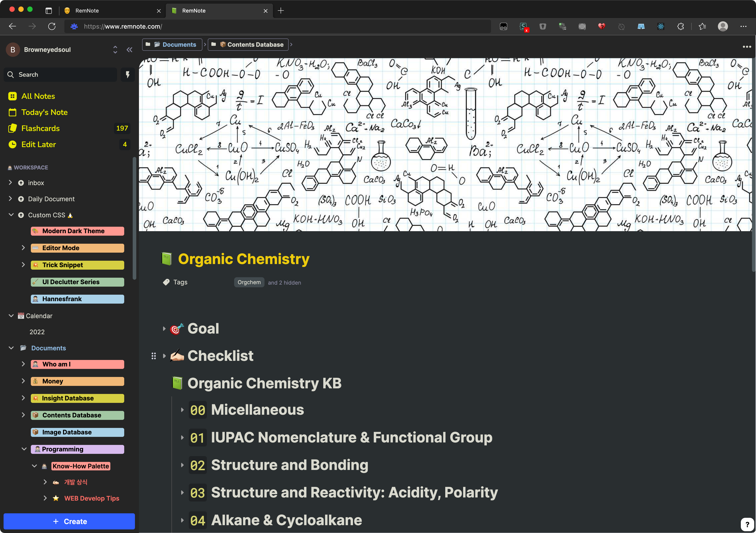Click the drag handle beside Checklist
Image resolution: width=756 pixels, height=533 pixels.
point(153,356)
